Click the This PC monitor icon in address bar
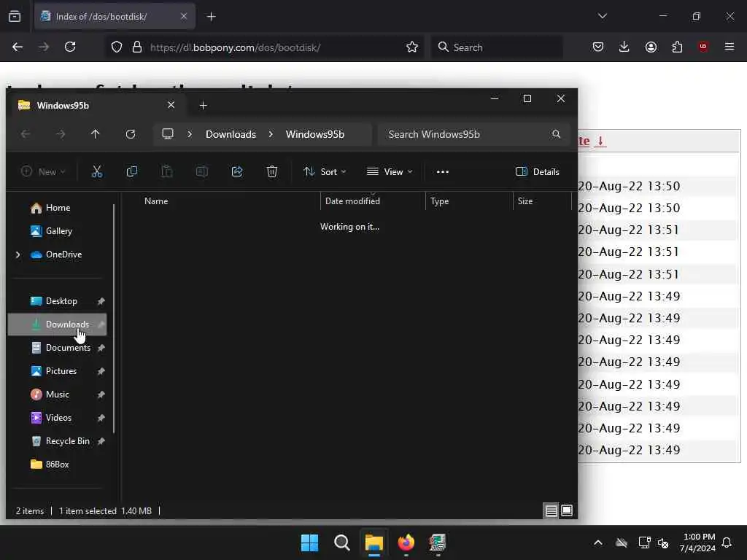This screenshot has height=560, width=747. point(168,134)
